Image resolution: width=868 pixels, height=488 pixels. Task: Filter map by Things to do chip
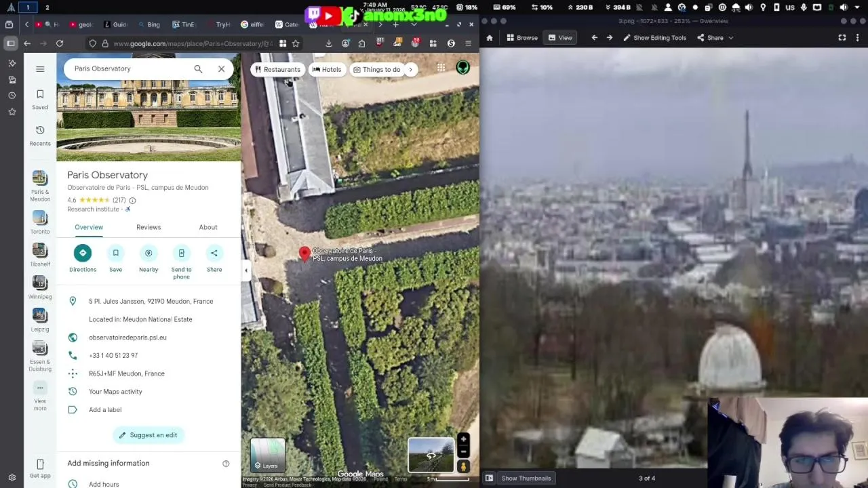[377, 69]
